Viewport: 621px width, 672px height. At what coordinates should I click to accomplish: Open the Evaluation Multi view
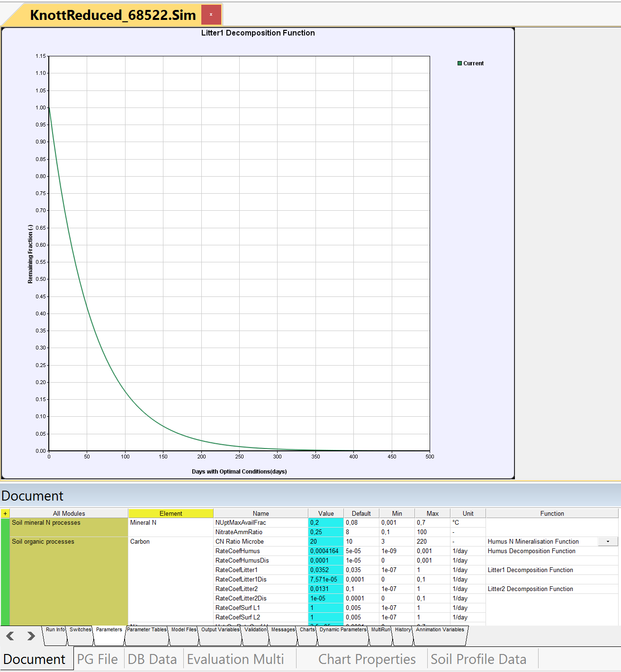pyautogui.click(x=235, y=659)
